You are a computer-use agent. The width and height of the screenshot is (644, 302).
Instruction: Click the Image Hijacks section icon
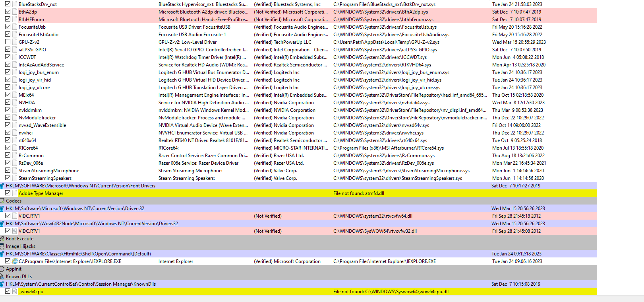[2, 246]
